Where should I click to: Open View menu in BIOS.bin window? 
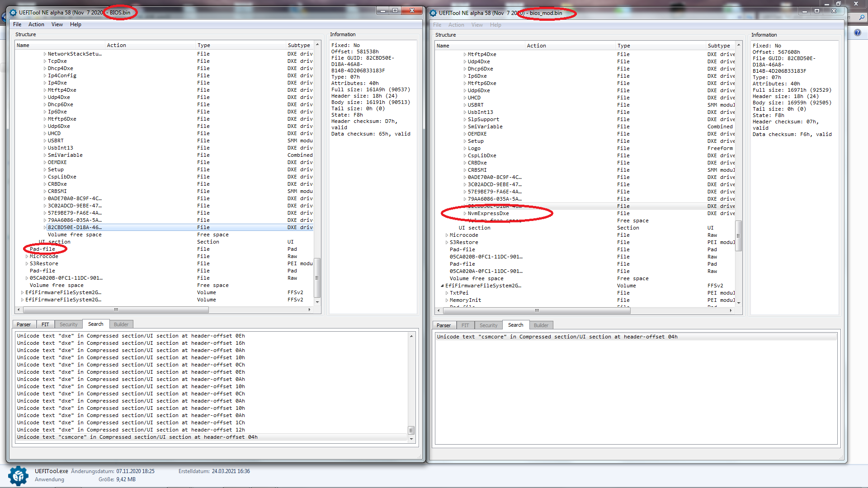pyautogui.click(x=57, y=24)
